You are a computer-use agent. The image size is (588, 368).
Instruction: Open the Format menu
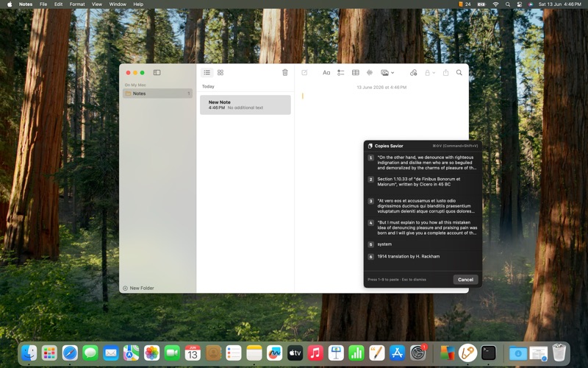[77, 4]
